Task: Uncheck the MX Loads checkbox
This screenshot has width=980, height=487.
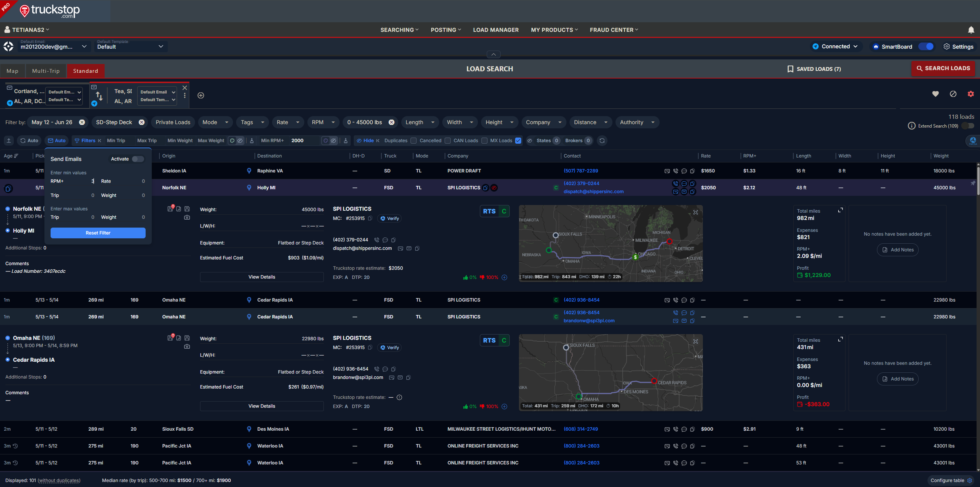Action: [518, 141]
